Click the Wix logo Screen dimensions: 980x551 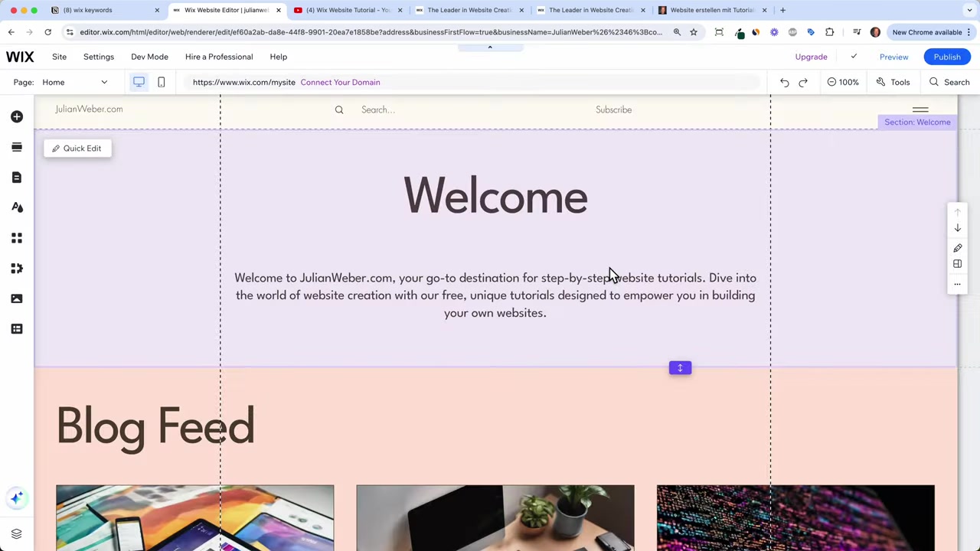(20, 57)
